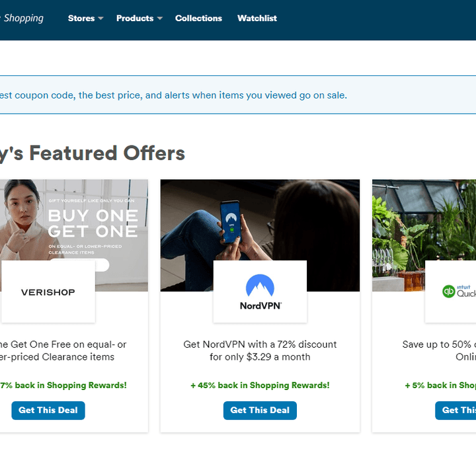Click the Shopping logo text
Viewport: 476px width, 476px height.
pyautogui.click(x=22, y=19)
